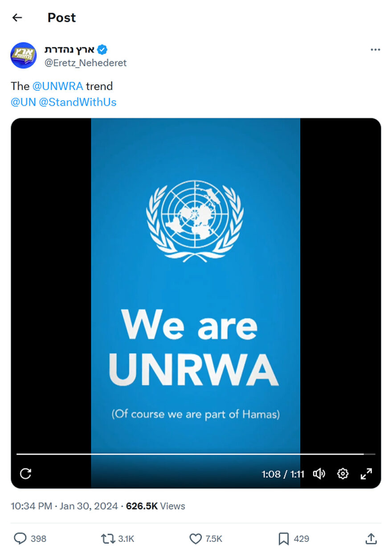Open the @StandWithUs mention link
The width and height of the screenshot is (392, 554).
(x=78, y=102)
